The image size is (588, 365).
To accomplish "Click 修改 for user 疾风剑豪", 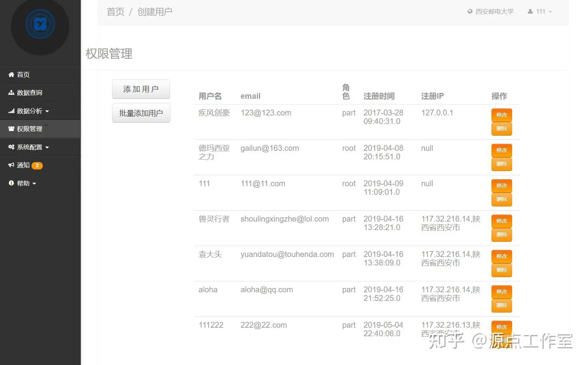I will click(x=502, y=115).
